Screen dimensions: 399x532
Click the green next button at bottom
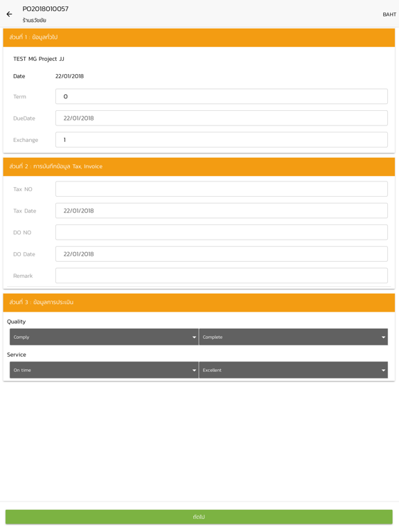click(x=199, y=517)
